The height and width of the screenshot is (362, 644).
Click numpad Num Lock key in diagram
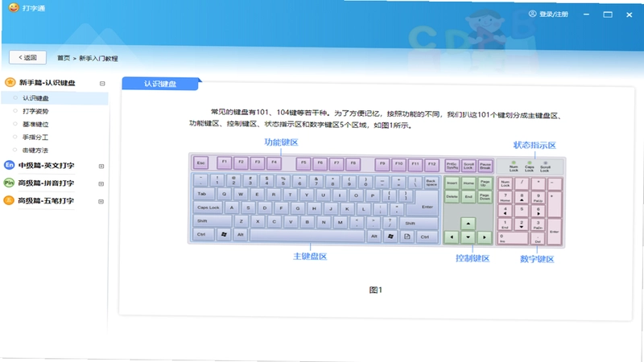click(x=506, y=184)
